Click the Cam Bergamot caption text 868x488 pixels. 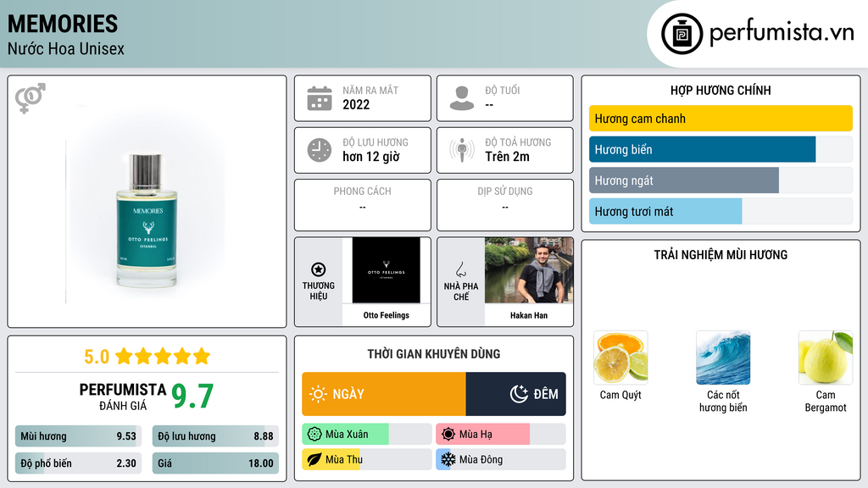(x=826, y=401)
